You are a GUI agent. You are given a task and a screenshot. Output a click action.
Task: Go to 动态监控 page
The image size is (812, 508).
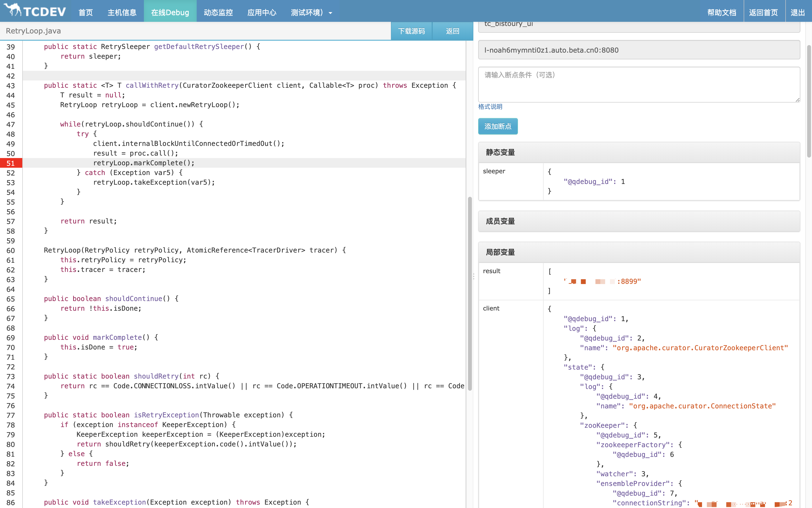click(218, 12)
